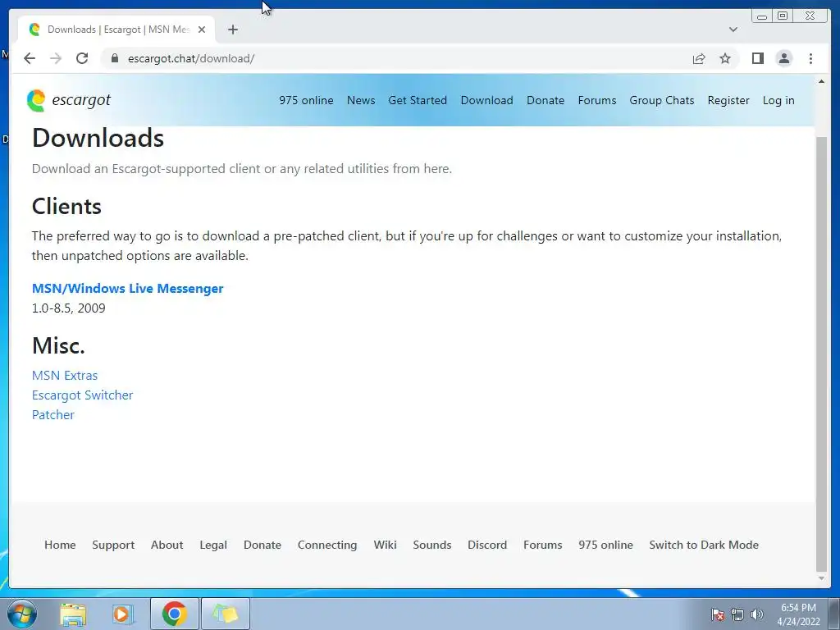
Task: Open the clock showing 6:54 PM
Action: pyautogui.click(x=798, y=614)
